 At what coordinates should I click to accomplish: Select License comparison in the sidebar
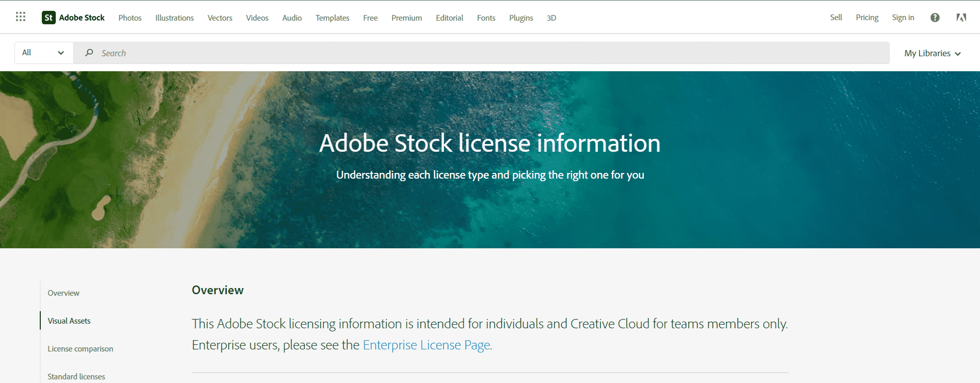(x=81, y=348)
